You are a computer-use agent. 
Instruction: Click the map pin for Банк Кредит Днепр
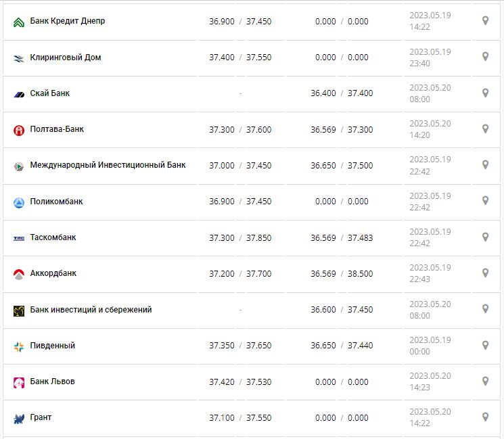pos(485,21)
